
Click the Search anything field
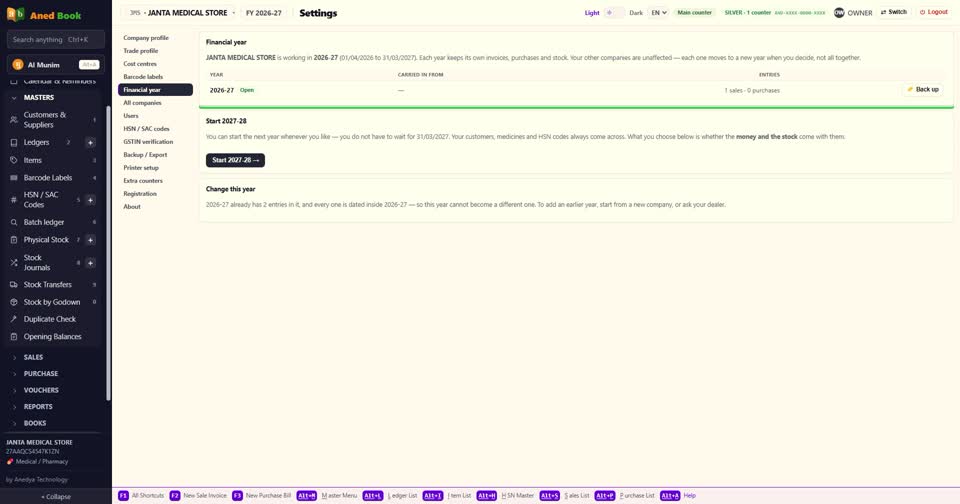click(x=56, y=40)
